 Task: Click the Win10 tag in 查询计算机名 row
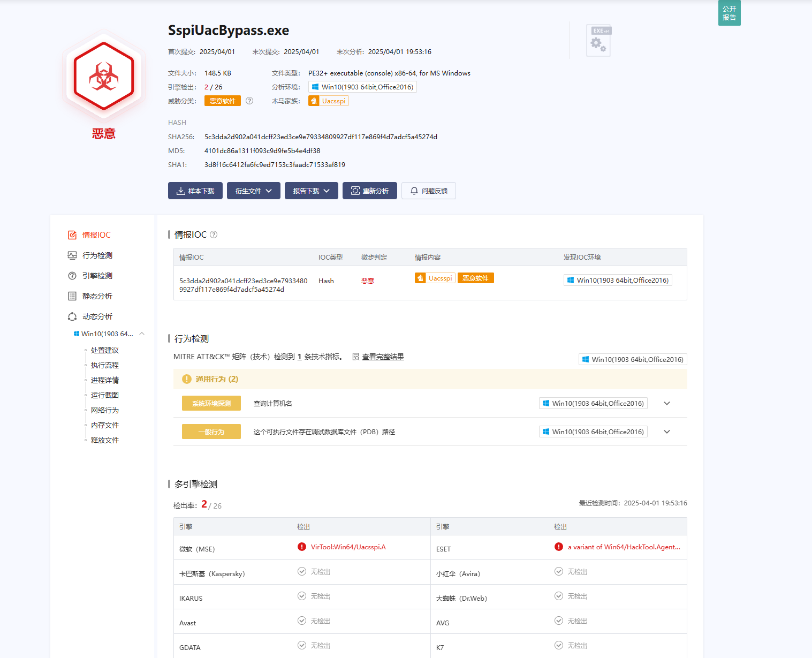point(593,403)
